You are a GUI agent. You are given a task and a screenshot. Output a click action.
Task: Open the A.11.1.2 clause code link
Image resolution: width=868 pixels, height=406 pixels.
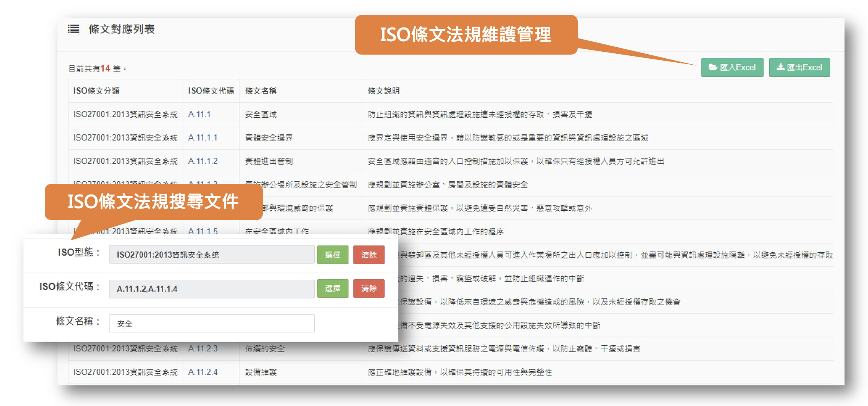click(x=203, y=161)
